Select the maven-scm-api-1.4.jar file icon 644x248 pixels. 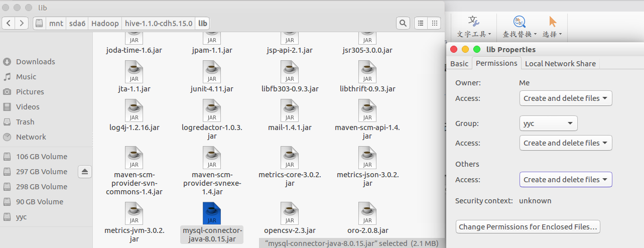tap(367, 110)
